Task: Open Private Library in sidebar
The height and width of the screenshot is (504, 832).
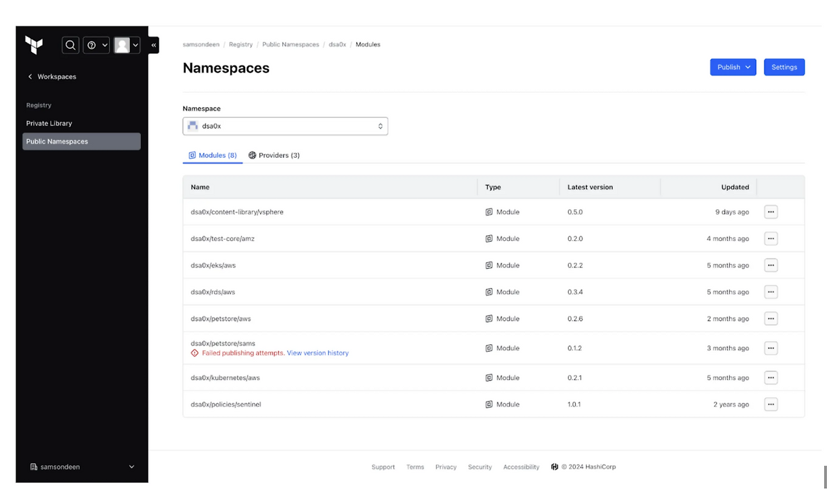Action: click(49, 123)
